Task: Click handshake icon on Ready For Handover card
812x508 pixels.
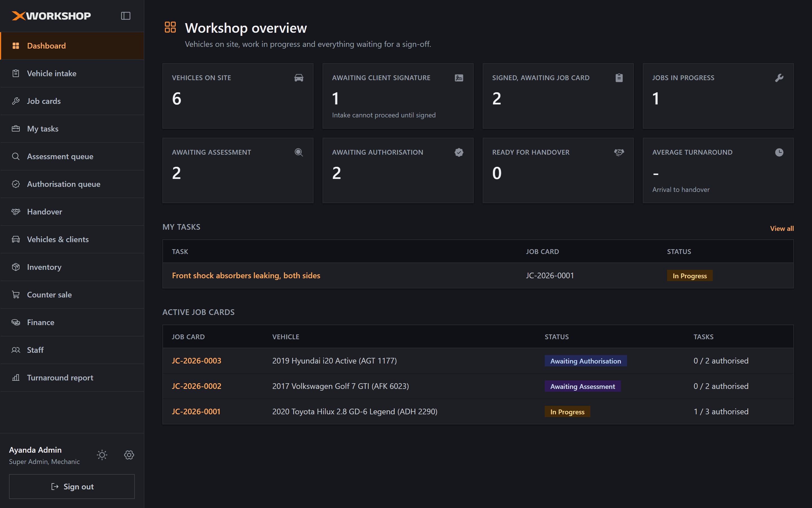Action: pyautogui.click(x=619, y=152)
